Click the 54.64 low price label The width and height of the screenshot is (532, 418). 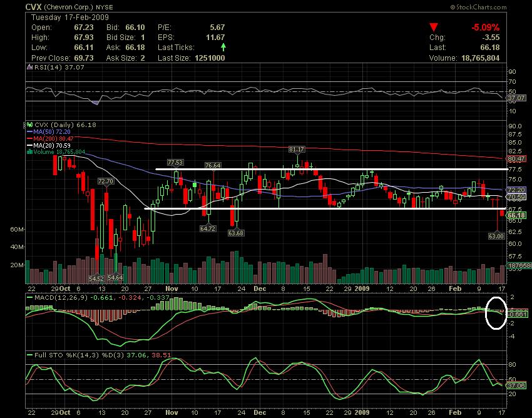pos(115,278)
